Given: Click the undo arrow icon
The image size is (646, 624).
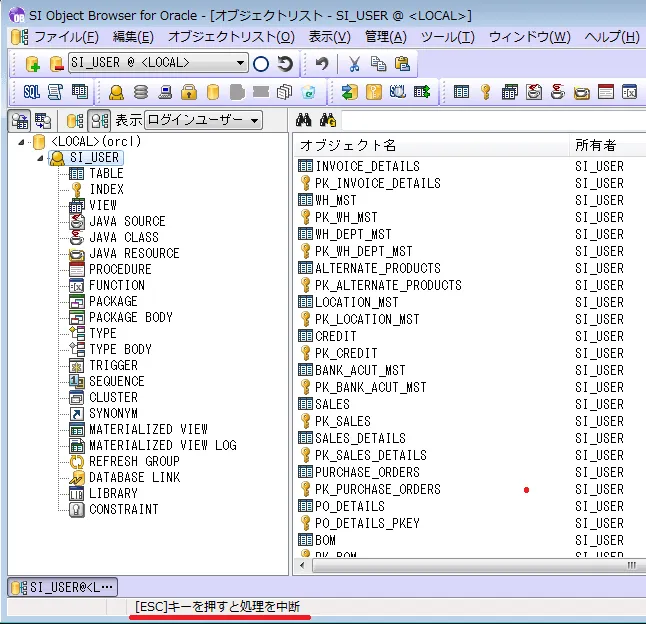Looking at the screenshot, I should pos(322,64).
